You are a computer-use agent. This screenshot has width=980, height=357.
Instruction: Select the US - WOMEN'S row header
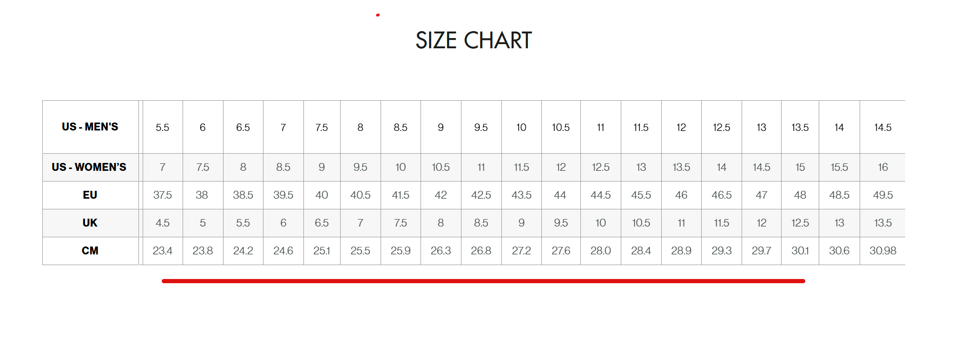click(x=89, y=167)
